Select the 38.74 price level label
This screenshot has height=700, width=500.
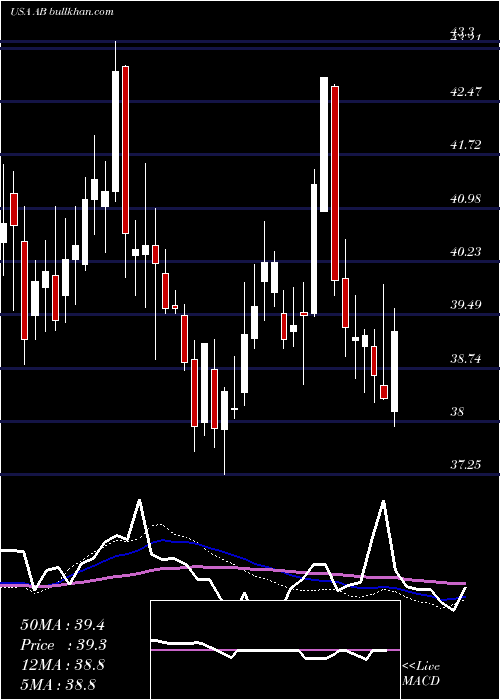tap(466, 358)
